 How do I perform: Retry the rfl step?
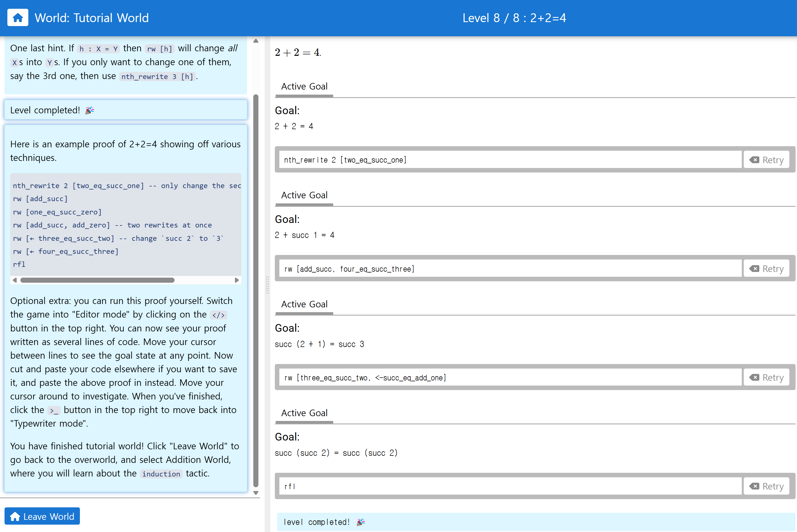coord(766,486)
